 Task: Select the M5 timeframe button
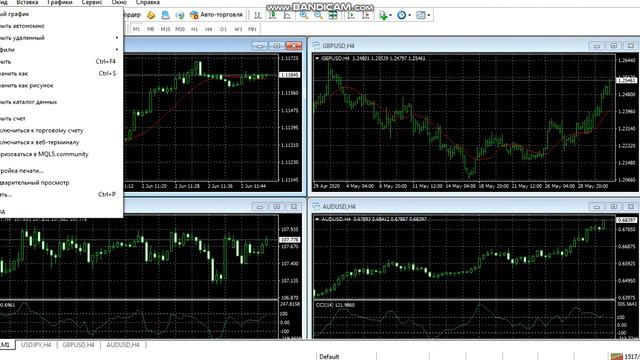[151, 29]
